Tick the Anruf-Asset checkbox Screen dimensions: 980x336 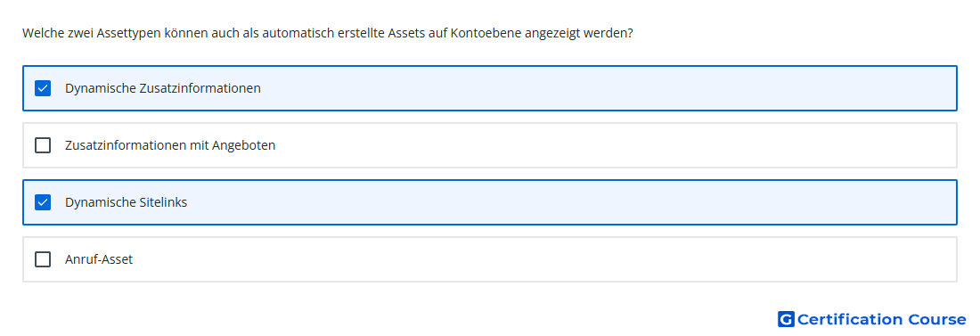click(x=43, y=259)
